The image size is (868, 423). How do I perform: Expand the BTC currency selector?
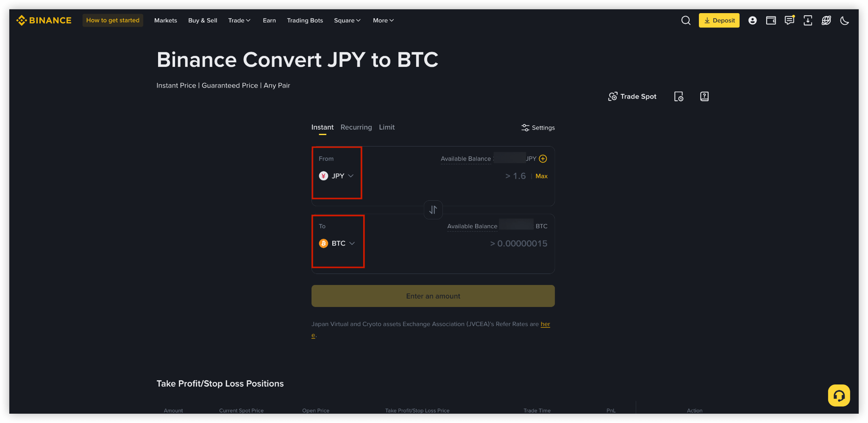click(x=337, y=243)
